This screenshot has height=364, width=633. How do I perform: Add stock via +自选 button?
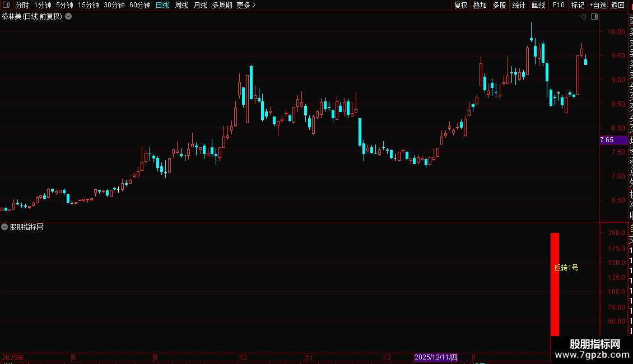click(x=598, y=5)
